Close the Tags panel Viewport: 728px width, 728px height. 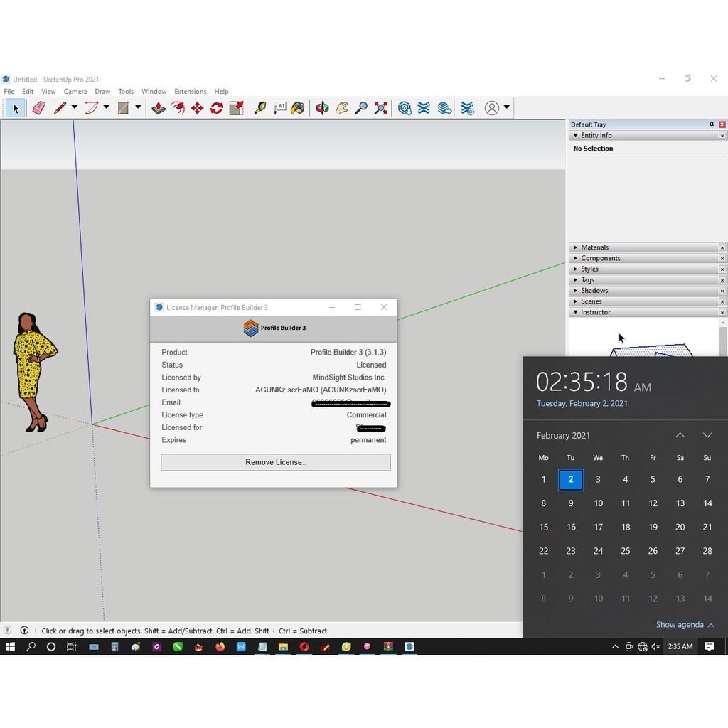point(722,280)
